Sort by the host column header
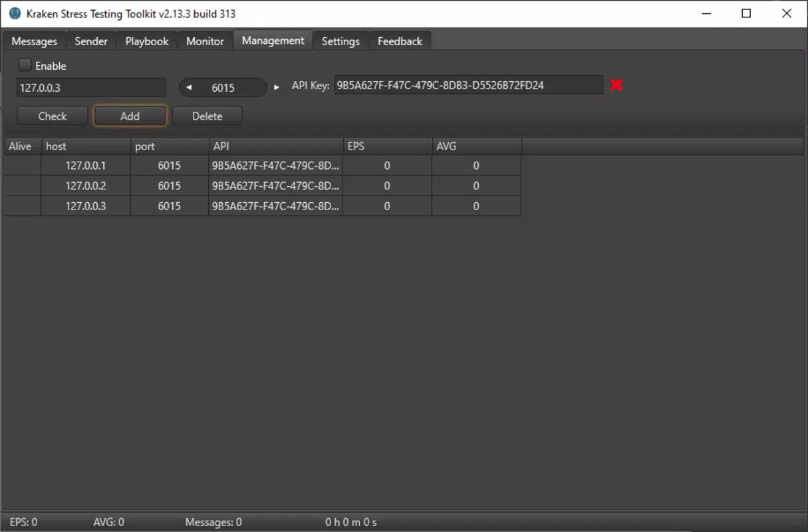The width and height of the screenshot is (808, 532). (86, 146)
